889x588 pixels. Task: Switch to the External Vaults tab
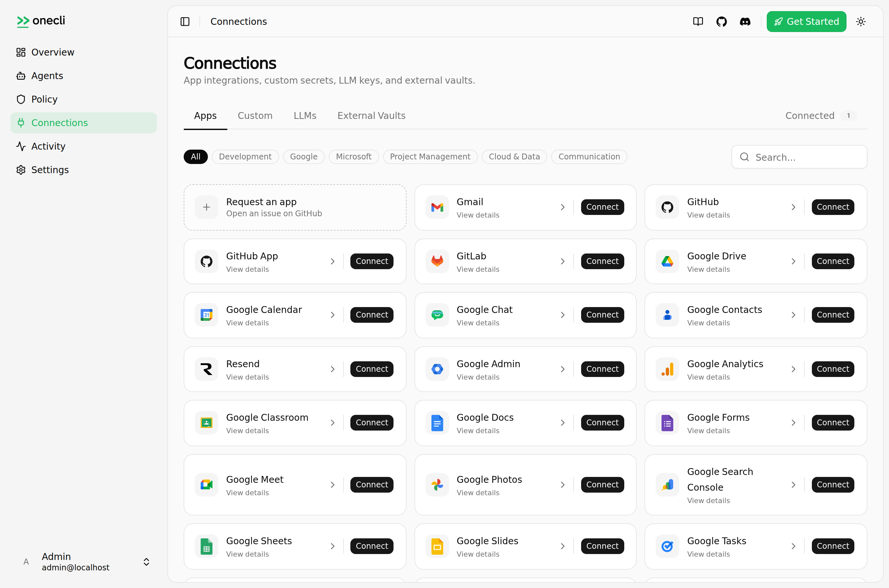[371, 116]
